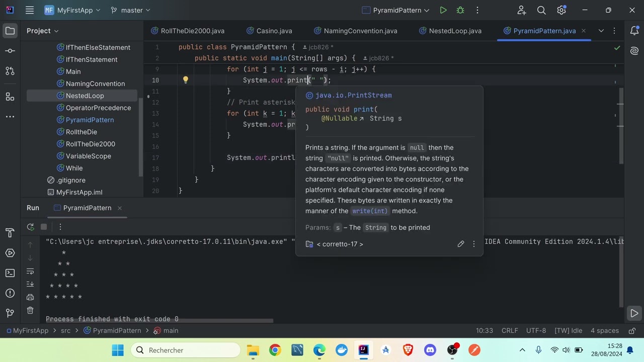
Task: Open documentation popup more options
Action: pyautogui.click(x=473, y=244)
